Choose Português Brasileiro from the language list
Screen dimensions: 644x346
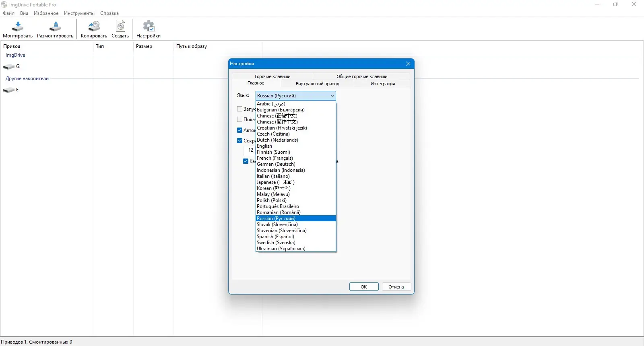pyautogui.click(x=296, y=206)
